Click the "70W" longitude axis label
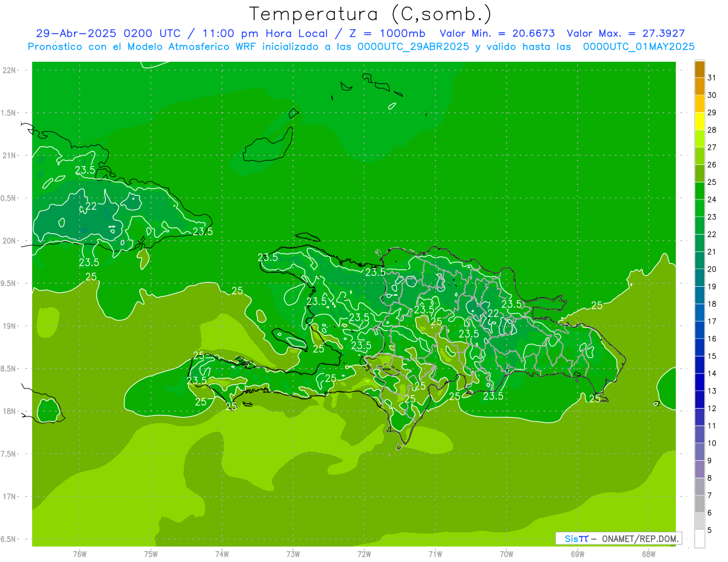The height and width of the screenshot is (562, 728). tap(507, 554)
